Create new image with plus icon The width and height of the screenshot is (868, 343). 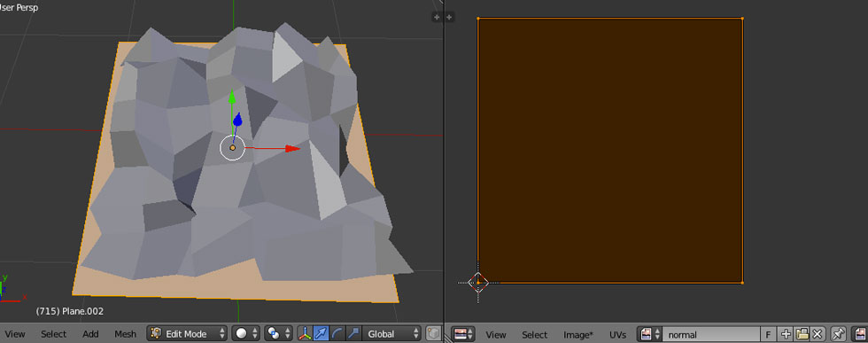786,334
